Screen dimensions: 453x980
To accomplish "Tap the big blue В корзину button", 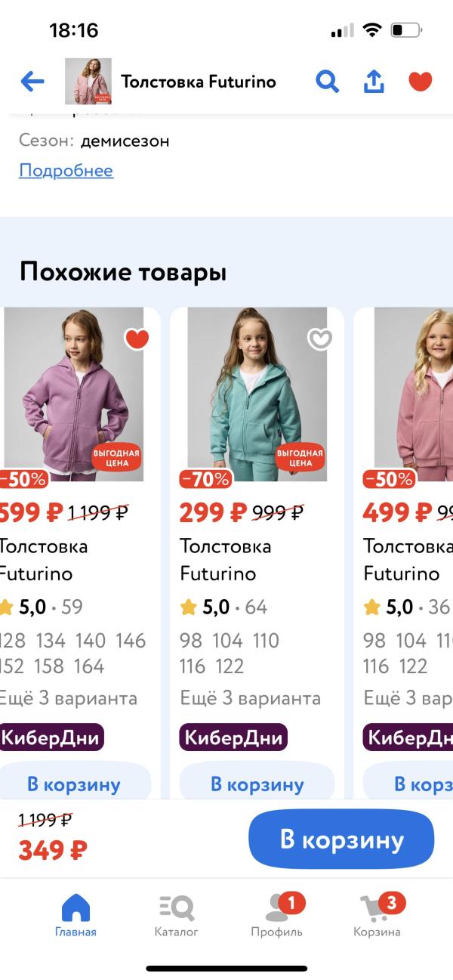I will tap(341, 839).
